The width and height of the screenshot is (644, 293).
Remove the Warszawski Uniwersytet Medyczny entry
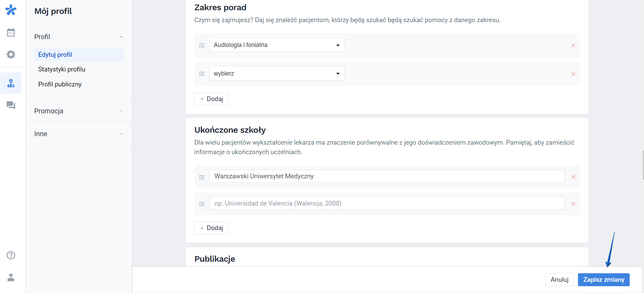573,177
